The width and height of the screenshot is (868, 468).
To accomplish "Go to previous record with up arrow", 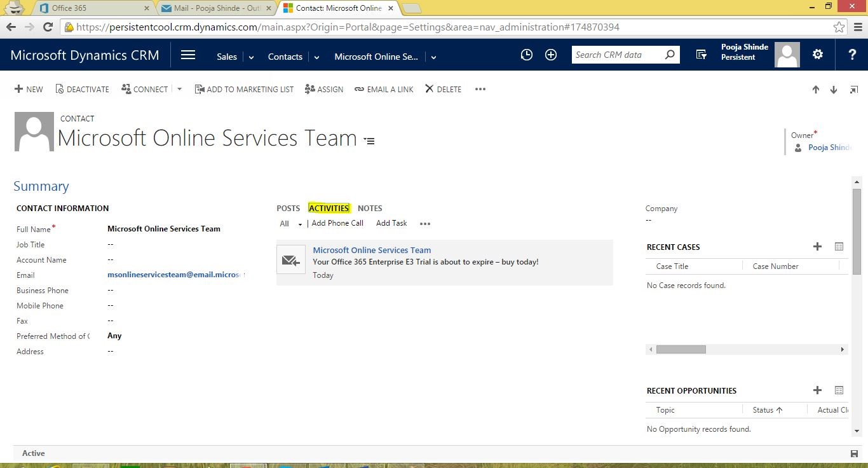I will pos(816,90).
